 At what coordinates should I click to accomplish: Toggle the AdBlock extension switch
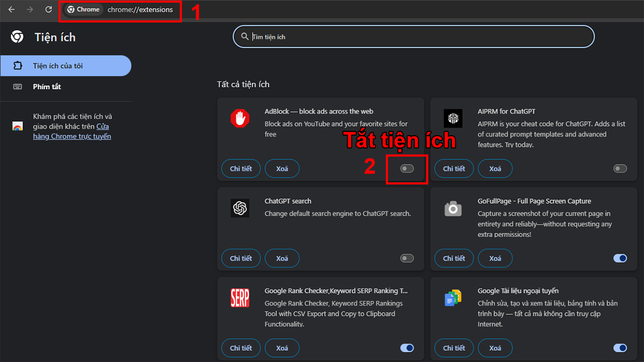coord(407,168)
